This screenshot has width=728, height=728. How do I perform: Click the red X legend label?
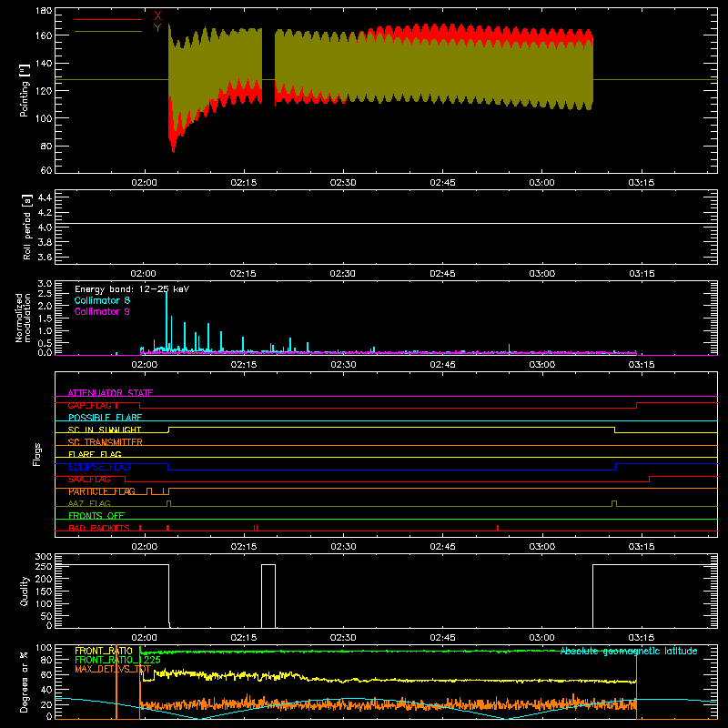tap(157, 16)
